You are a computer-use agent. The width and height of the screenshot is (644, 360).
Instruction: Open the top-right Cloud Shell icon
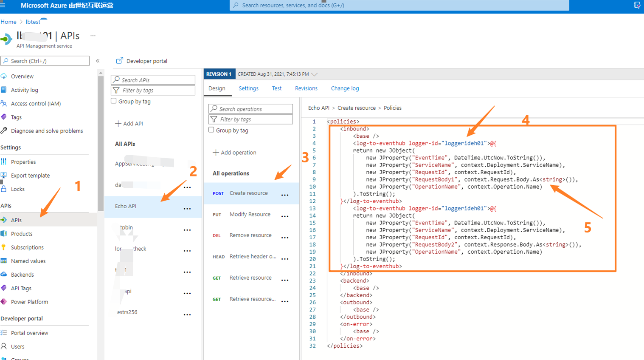coord(637,5)
